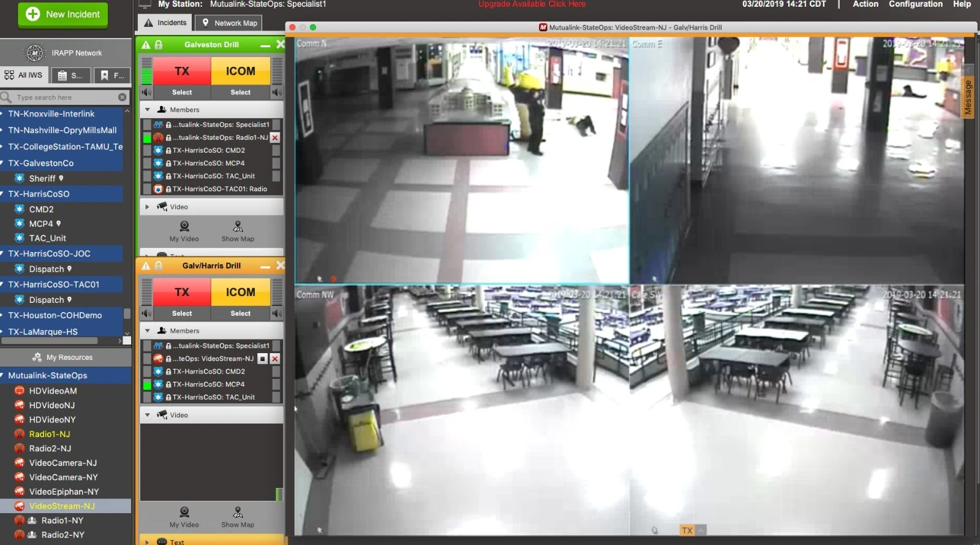The image size is (980, 545).
Task: Collapse the Members section in Galveston Drill
Action: 148,110
